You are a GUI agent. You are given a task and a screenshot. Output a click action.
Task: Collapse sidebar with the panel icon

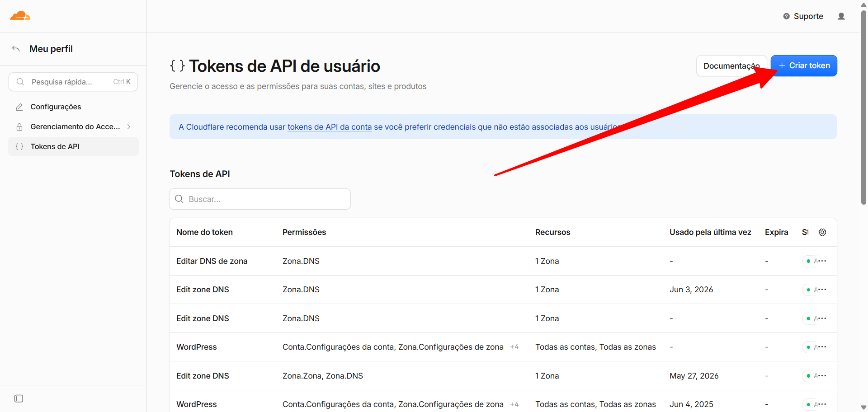[x=19, y=398]
